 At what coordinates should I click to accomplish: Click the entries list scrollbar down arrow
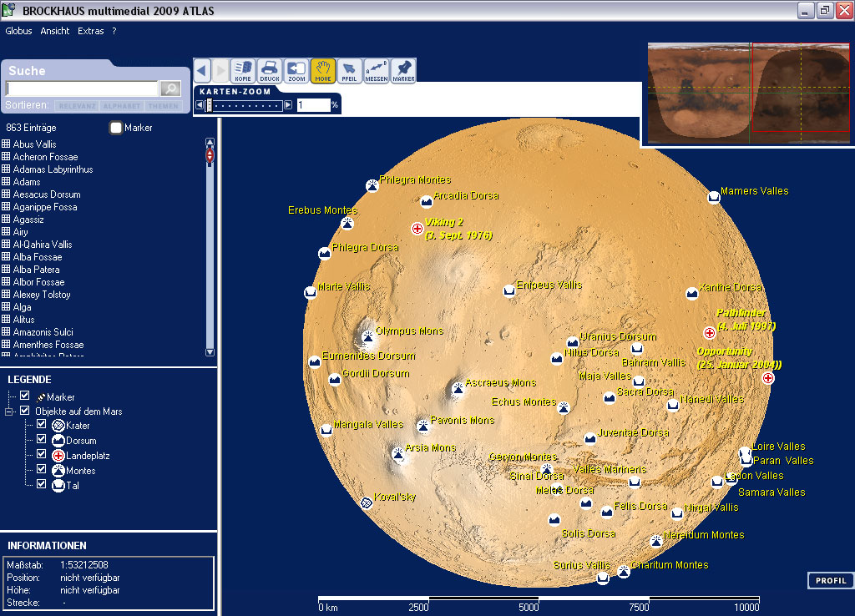click(210, 352)
